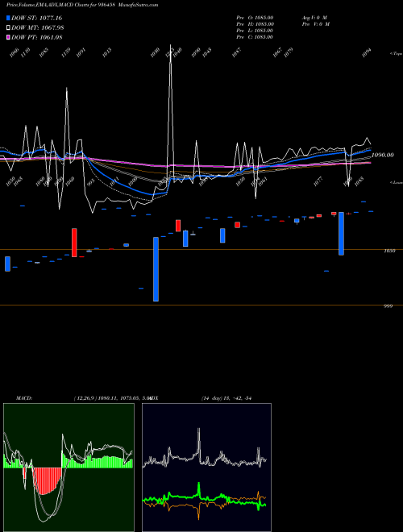Click the 1013 top price label
The width and height of the screenshot is (403, 532).
click(x=107, y=52)
